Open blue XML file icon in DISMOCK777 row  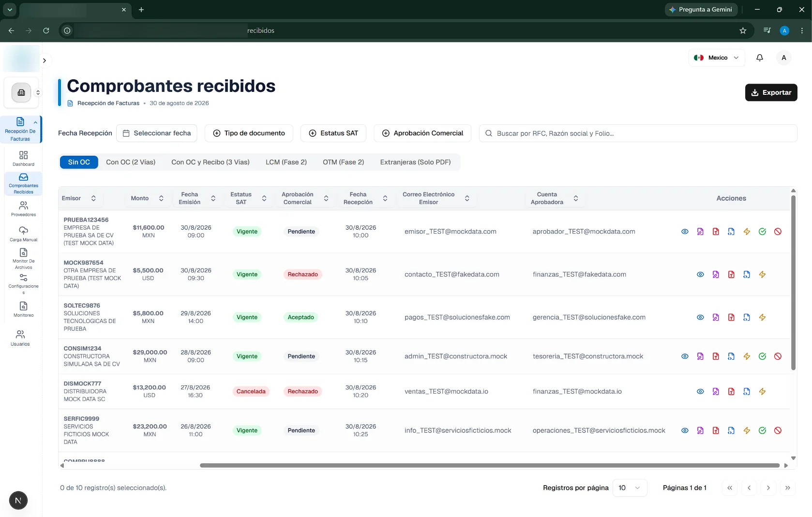(747, 392)
